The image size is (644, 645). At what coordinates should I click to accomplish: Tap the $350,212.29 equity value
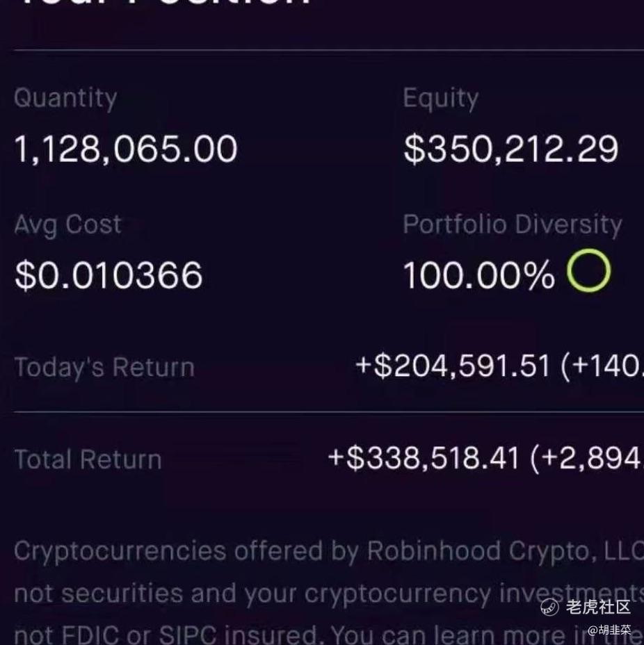point(511,149)
